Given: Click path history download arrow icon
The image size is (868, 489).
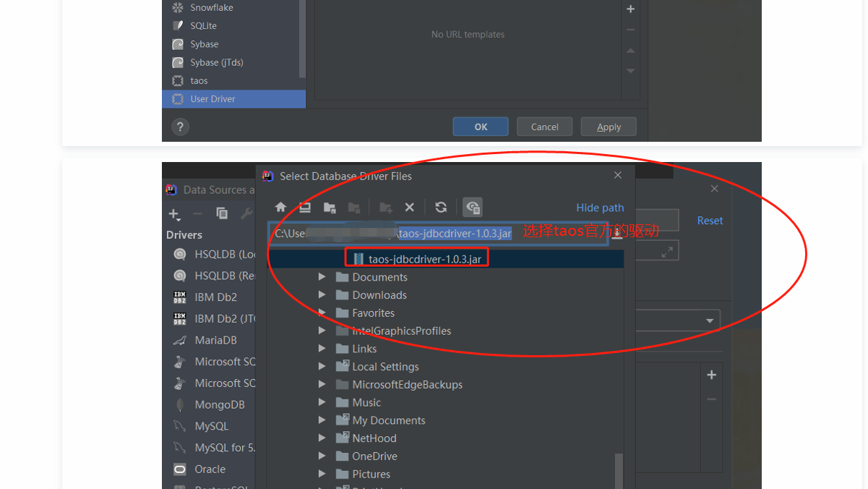Looking at the screenshot, I should (x=616, y=234).
